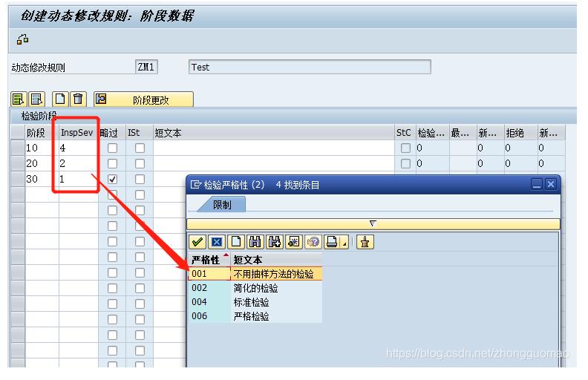Click the rightmost icon in the popup toolbar
The height and width of the screenshot is (380, 588).
pos(365,242)
